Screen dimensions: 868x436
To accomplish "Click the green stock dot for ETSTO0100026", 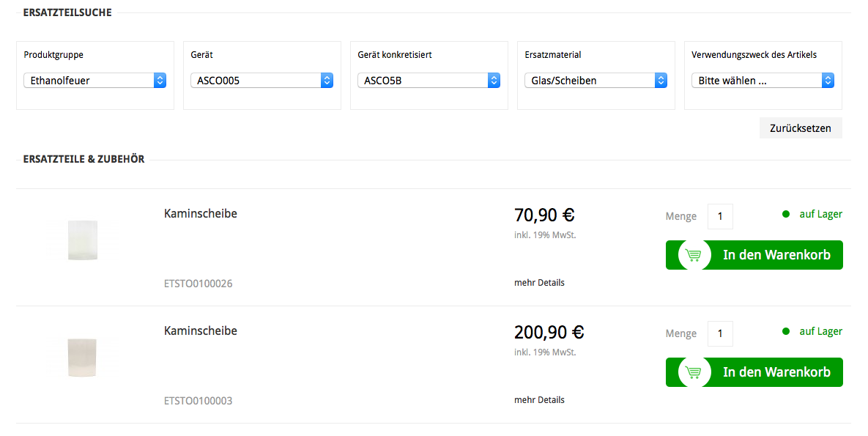I will pos(786,215).
